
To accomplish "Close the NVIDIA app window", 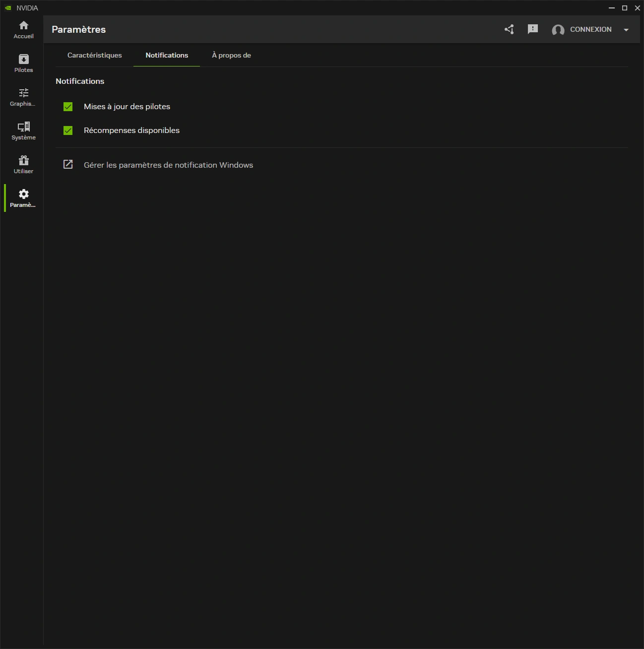I will pos(638,8).
